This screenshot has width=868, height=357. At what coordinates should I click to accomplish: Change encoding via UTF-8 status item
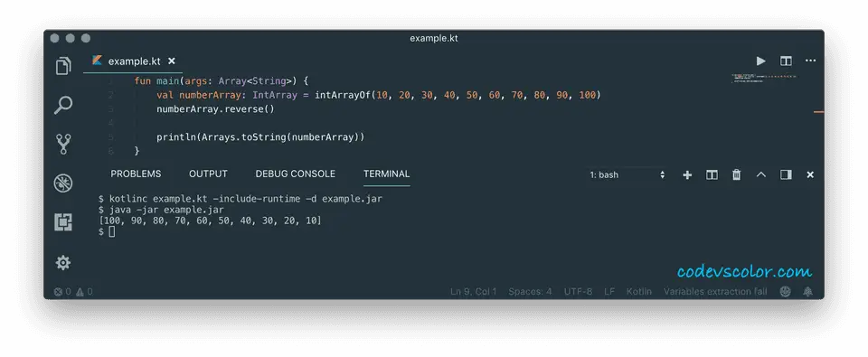[x=578, y=292]
